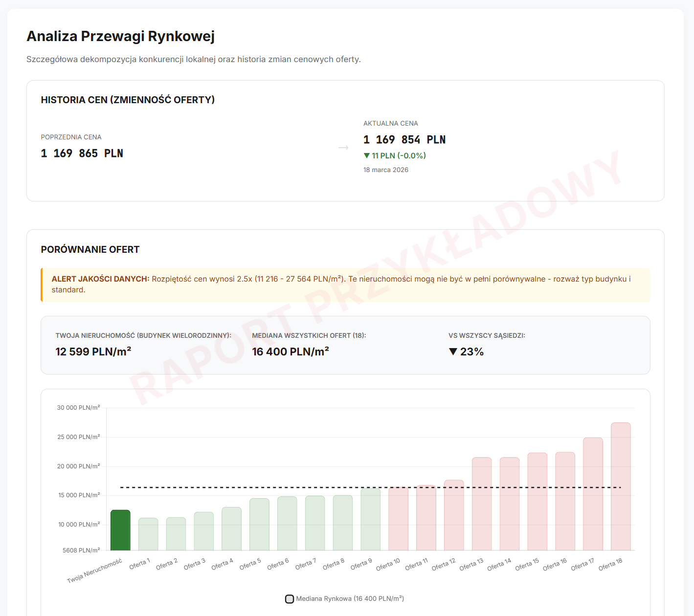Click the Oferta 10 pink bar

tap(398, 519)
